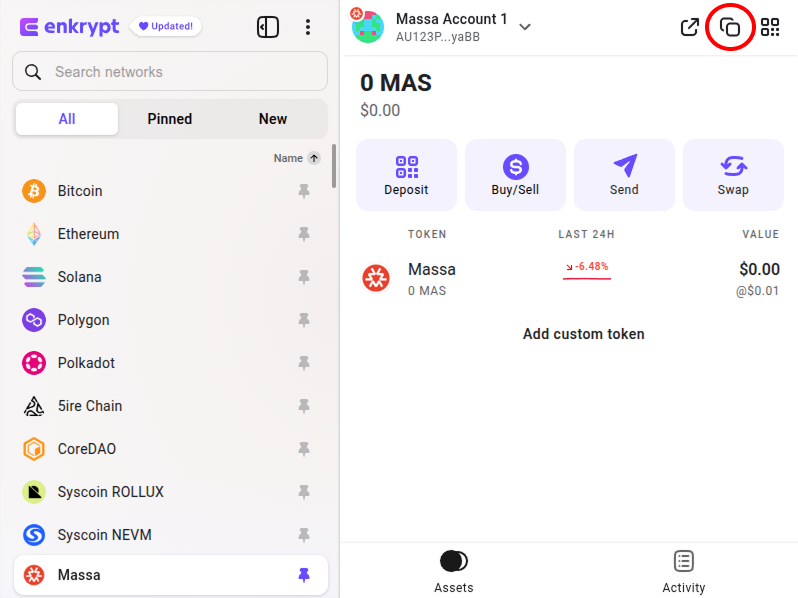
Task: Switch to the Assets tab
Action: click(x=453, y=572)
